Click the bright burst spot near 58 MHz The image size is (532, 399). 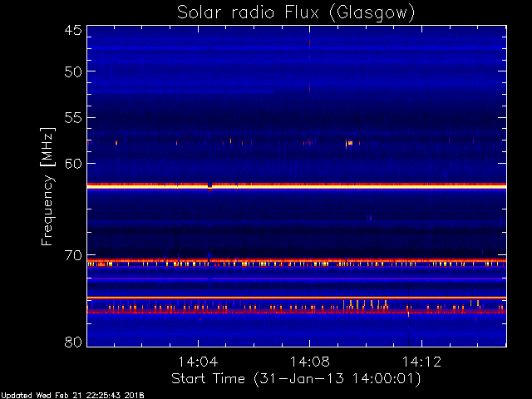point(350,143)
